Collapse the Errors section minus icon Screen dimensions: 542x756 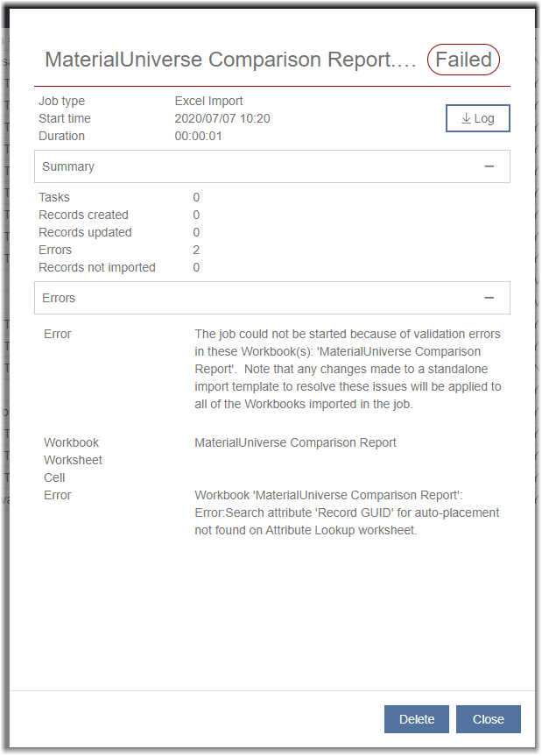pyautogui.click(x=489, y=298)
